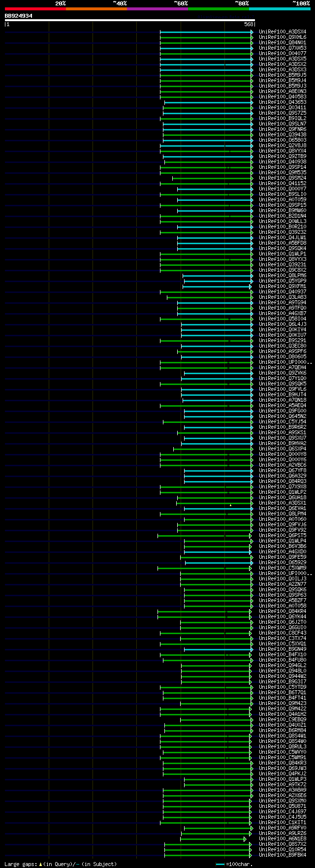Open hit UniRef100_A3DSX4
Screen dimensions: 315x868
(x=283, y=32)
